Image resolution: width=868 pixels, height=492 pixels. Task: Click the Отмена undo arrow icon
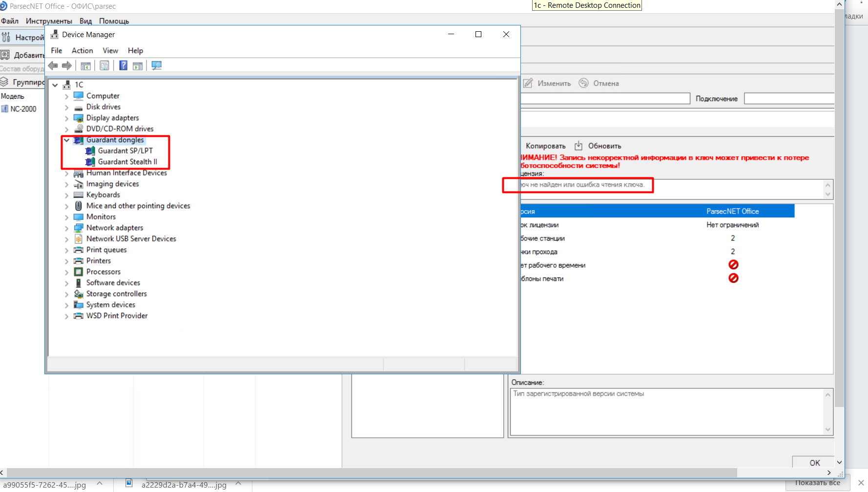(x=583, y=83)
